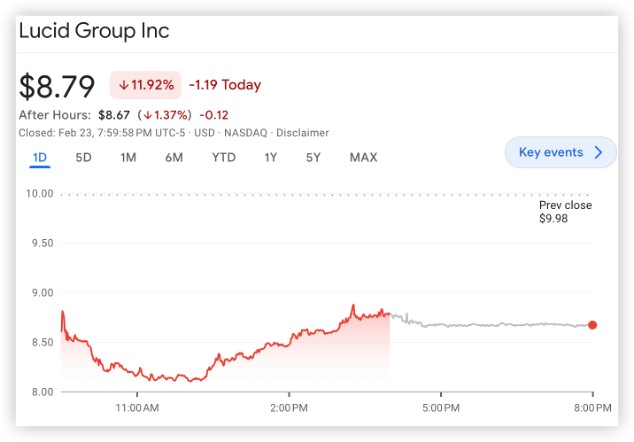Click the 2:00PM axis label

(x=288, y=408)
